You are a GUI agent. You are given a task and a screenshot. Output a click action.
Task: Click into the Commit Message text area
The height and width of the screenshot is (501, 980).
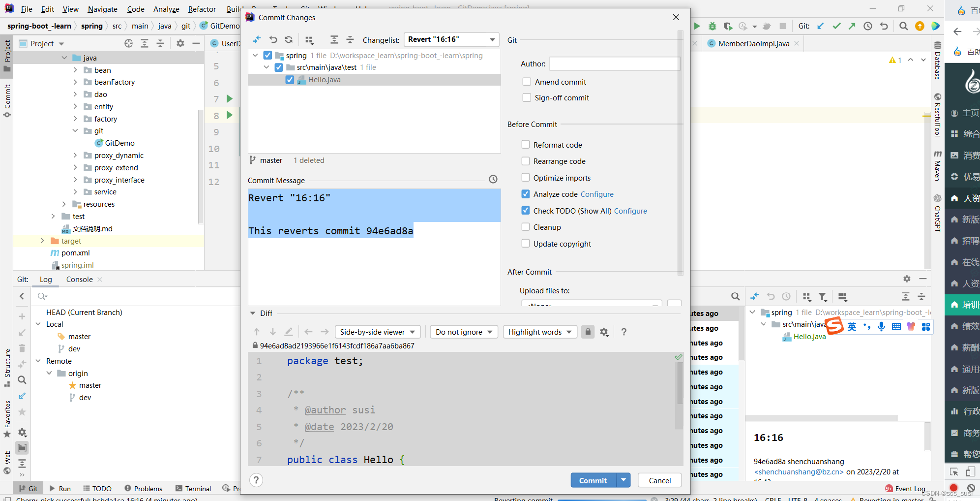374,247
